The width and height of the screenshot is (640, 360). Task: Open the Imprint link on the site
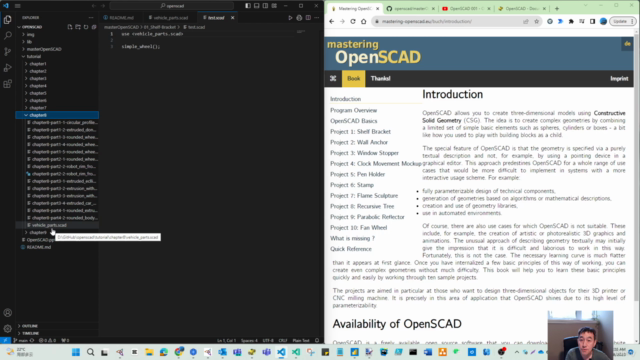click(x=619, y=78)
